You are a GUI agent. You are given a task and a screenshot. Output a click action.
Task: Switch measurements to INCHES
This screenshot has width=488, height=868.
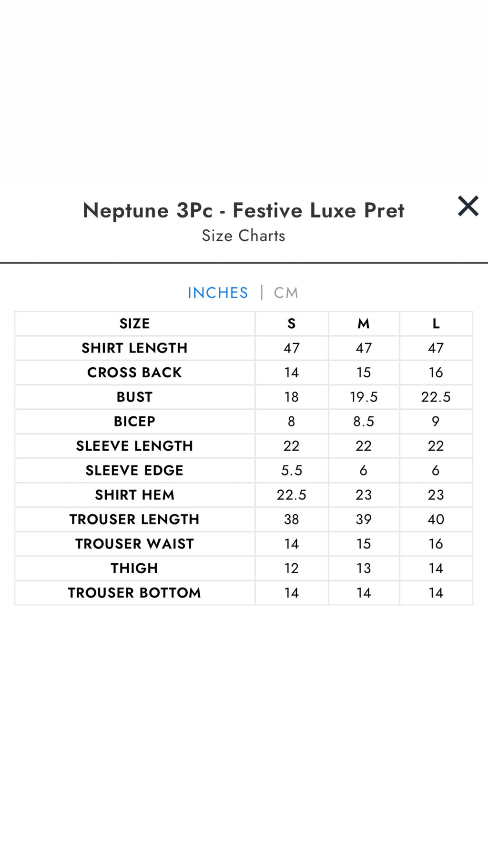(218, 292)
